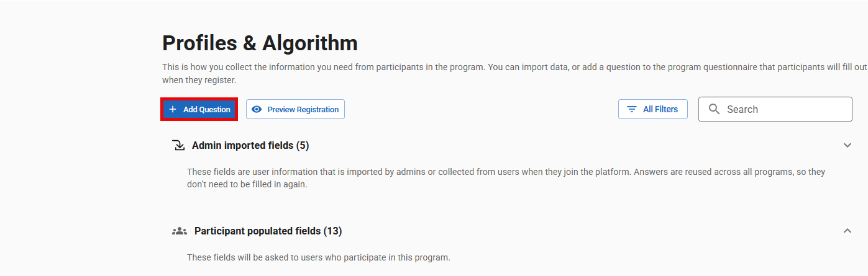This screenshot has height=276, width=868.
Task: Open Preview Registration
Action: coord(303,109)
